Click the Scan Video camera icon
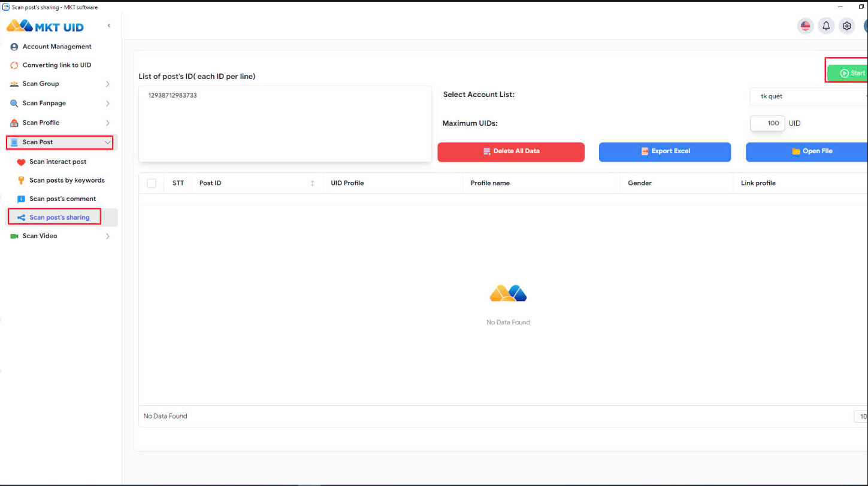 [14, 236]
